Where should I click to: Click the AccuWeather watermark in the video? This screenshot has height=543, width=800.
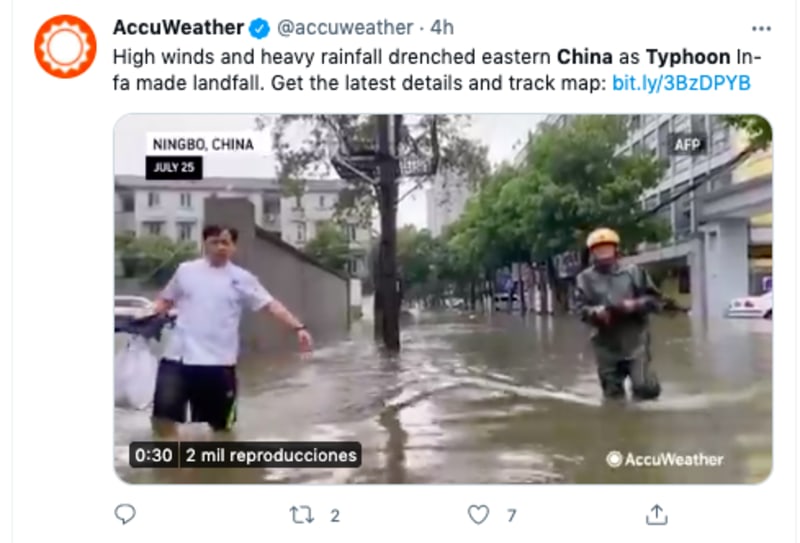665,459
